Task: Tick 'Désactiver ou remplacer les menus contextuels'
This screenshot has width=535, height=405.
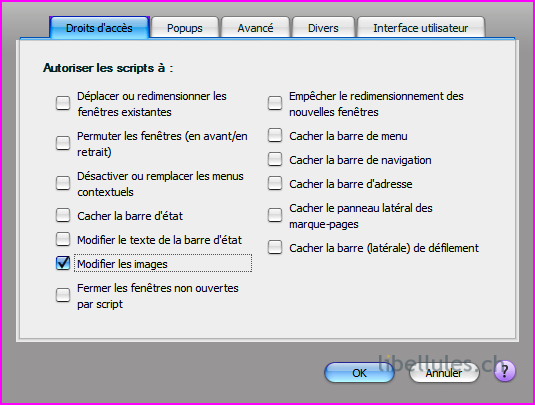Action: tap(63, 183)
